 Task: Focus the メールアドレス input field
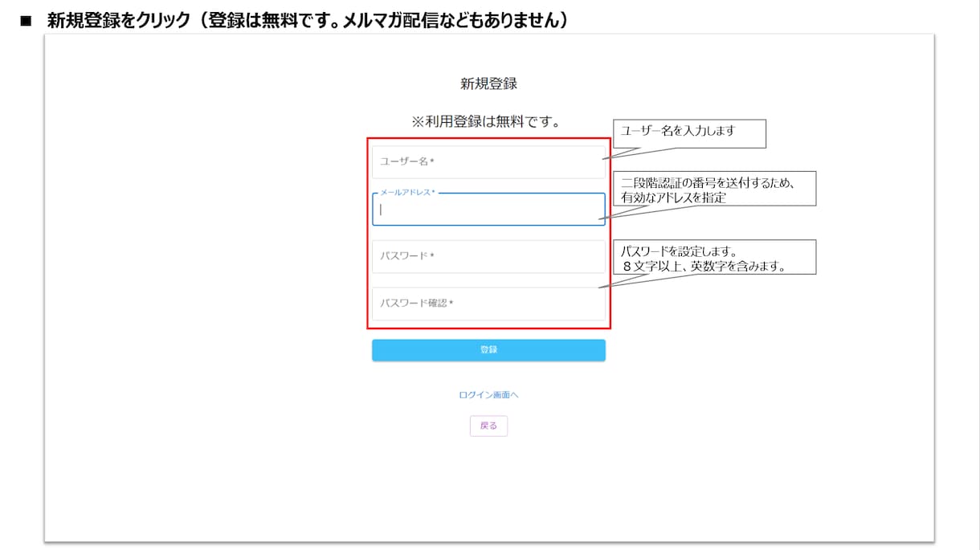(x=488, y=209)
